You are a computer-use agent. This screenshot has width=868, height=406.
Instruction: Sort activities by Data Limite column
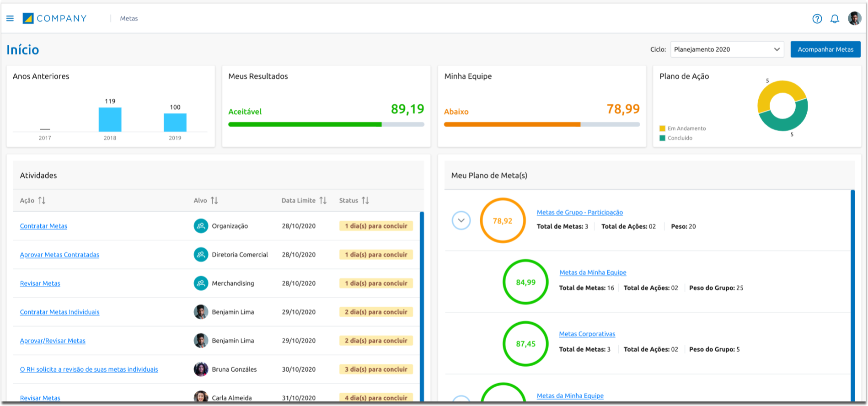click(323, 200)
